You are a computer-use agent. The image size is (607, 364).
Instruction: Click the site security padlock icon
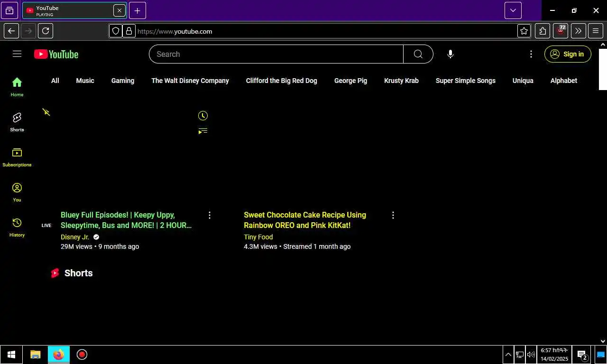129,31
